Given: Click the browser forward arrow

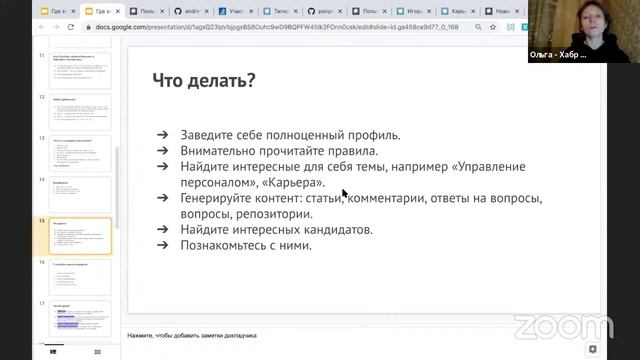Looking at the screenshot, I should tap(56, 27).
